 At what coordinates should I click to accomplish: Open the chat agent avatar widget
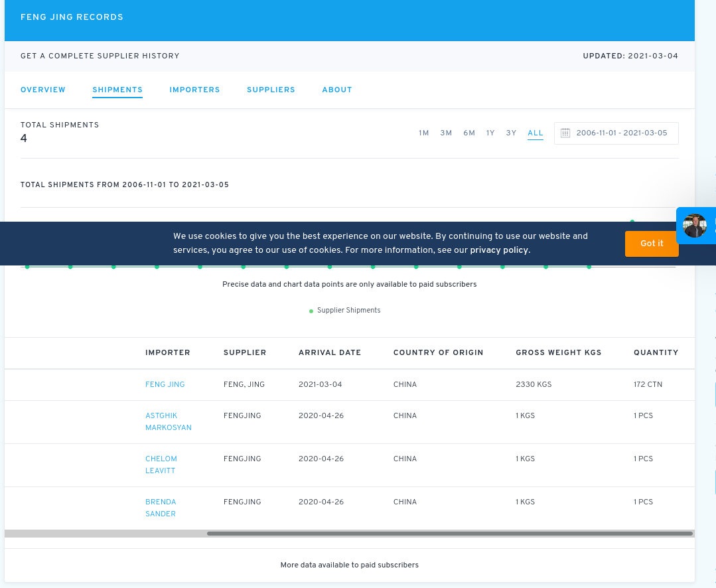click(695, 226)
